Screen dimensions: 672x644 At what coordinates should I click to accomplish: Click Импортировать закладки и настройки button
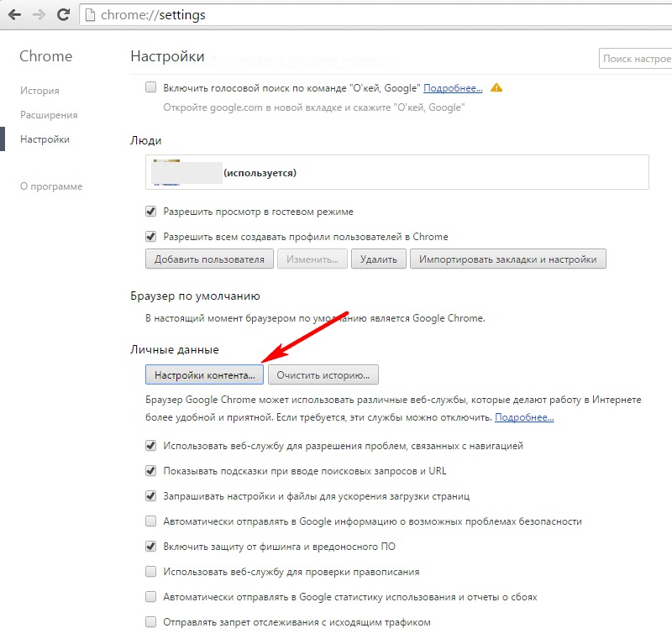(x=507, y=259)
